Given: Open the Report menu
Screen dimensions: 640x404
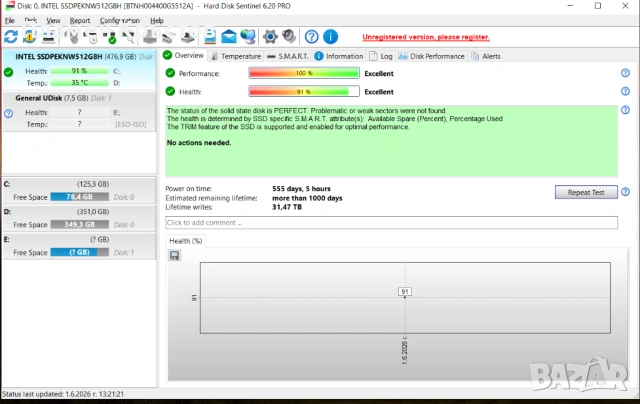Looking at the screenshot, I should [80, 20].
